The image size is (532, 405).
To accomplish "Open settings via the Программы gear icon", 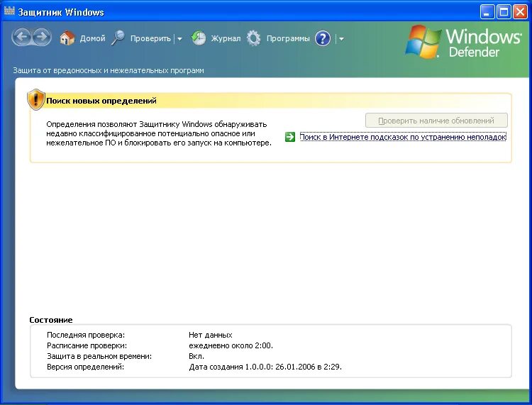I will (253, 38).
